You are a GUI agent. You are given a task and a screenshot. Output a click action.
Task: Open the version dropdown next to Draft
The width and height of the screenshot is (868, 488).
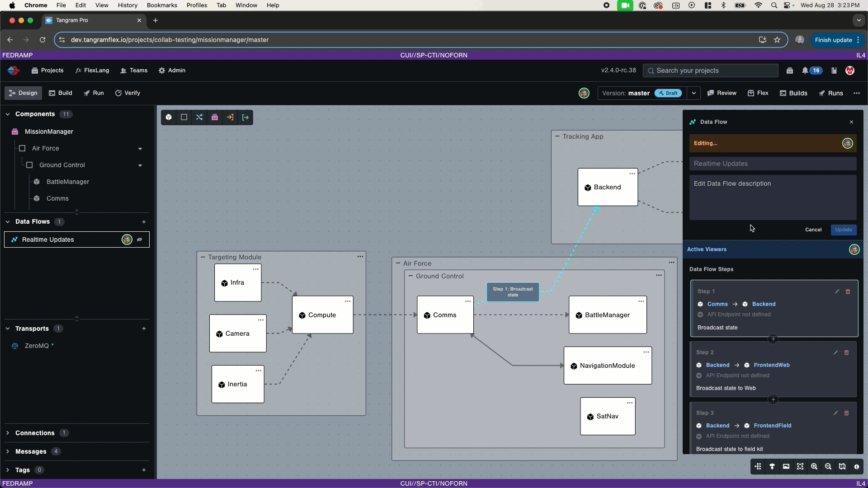pos(693,94)
